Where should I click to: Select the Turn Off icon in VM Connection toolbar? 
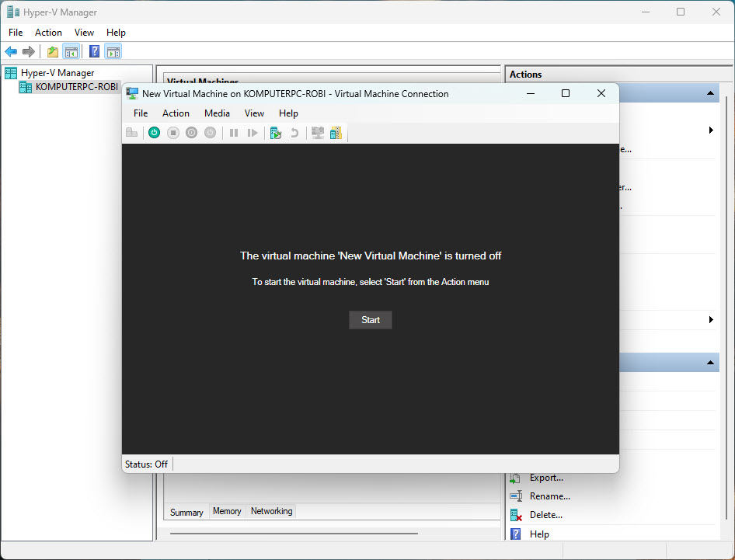click(172, 132)
